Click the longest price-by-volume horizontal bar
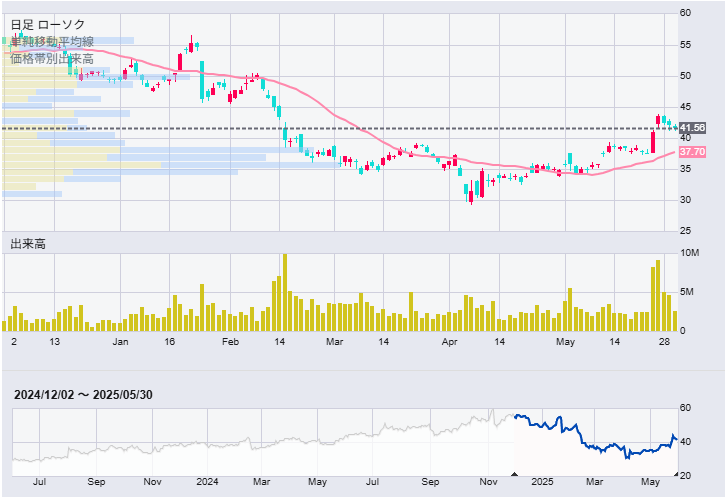725x497 pixels. tap(171, 165)
